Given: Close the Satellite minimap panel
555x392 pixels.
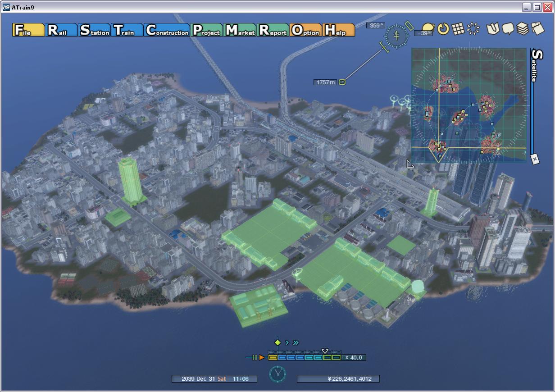Looking at the screenshot, I should click(x=535, y=159).
